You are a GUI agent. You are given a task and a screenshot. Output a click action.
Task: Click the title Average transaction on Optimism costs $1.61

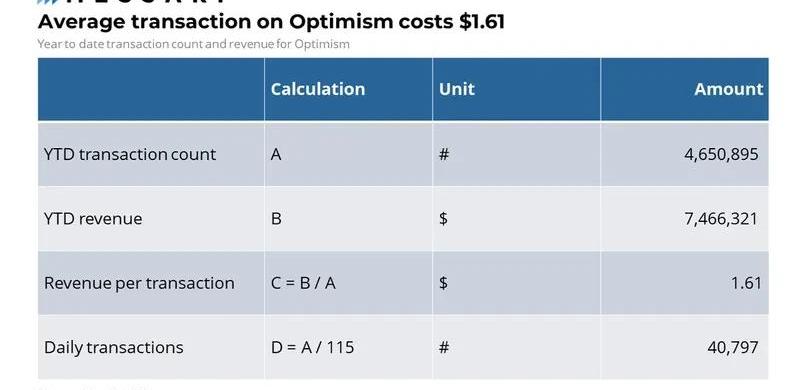click(271, 22)
